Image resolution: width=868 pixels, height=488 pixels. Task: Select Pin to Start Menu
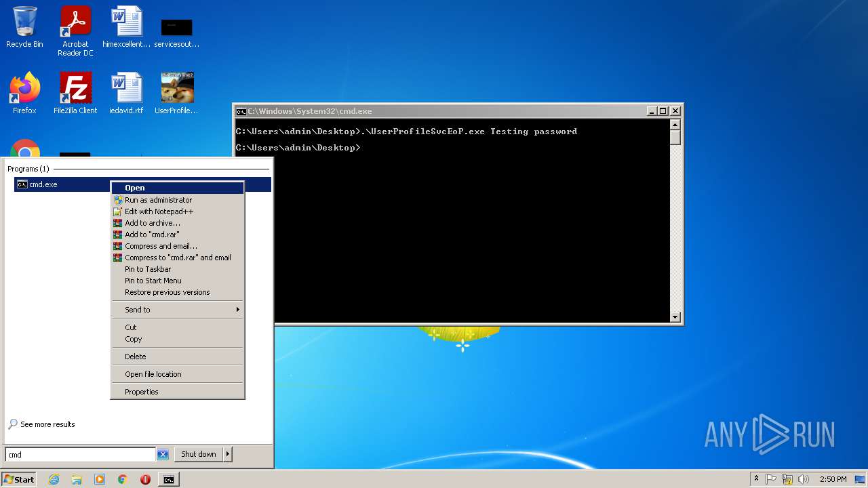(178, 281)
